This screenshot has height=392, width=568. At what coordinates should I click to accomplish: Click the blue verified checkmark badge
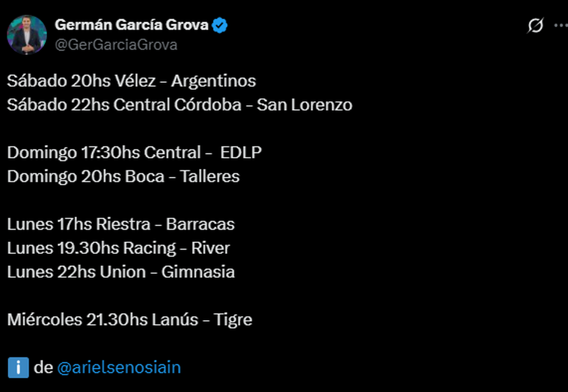point(220,25)
